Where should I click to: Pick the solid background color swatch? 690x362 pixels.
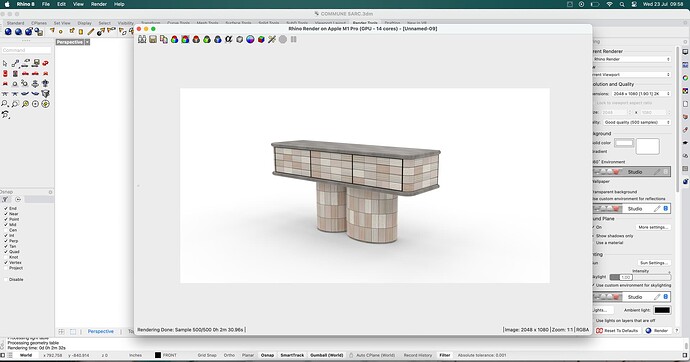pos(624,143)
